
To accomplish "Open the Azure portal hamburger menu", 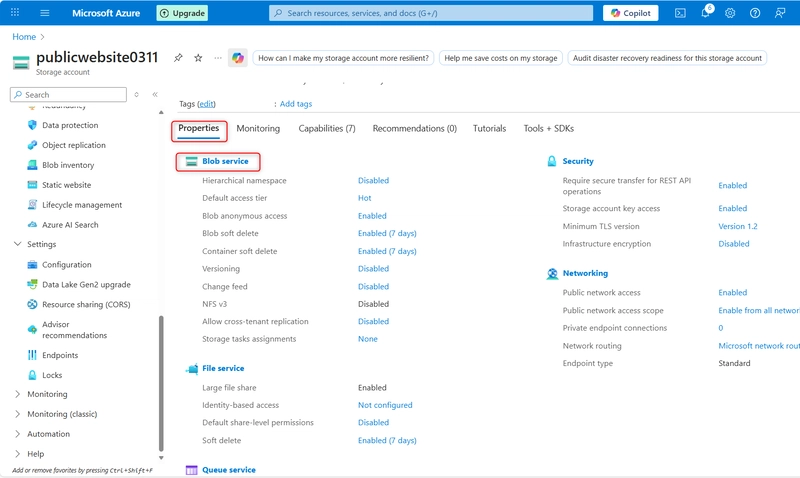I will point(44,13).
